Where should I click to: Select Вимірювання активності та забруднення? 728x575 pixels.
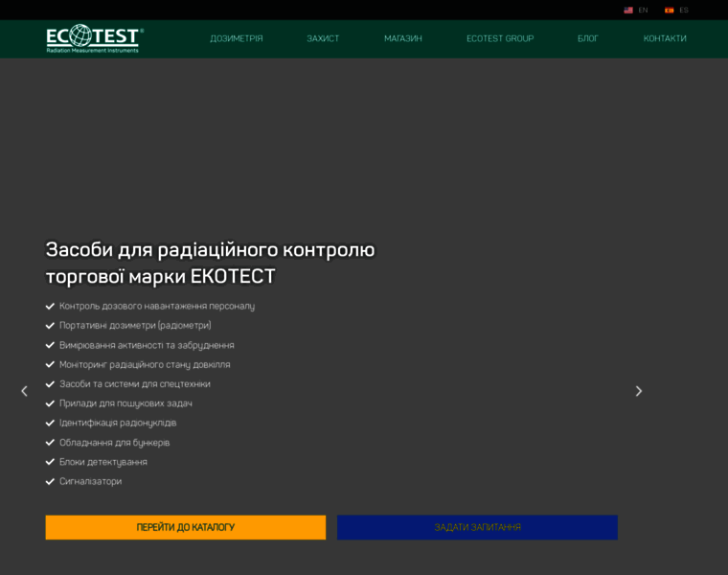pos(147,345)
